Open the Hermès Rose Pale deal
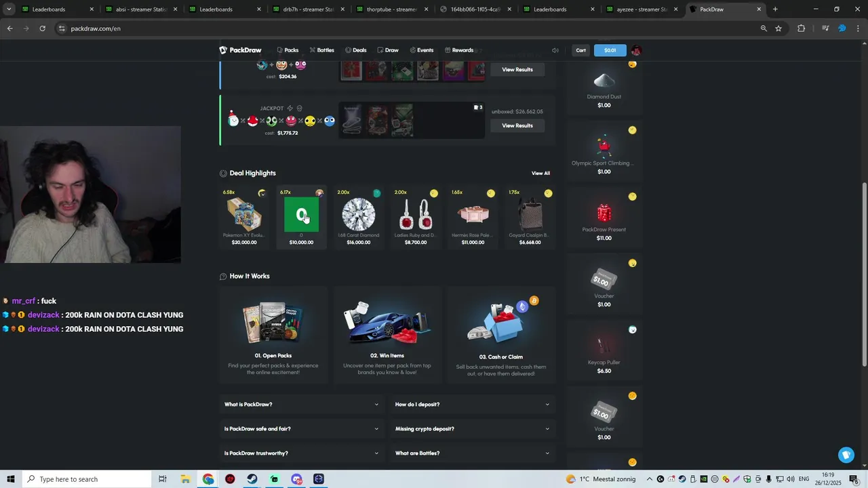The image size is (868, 488). 473,218
